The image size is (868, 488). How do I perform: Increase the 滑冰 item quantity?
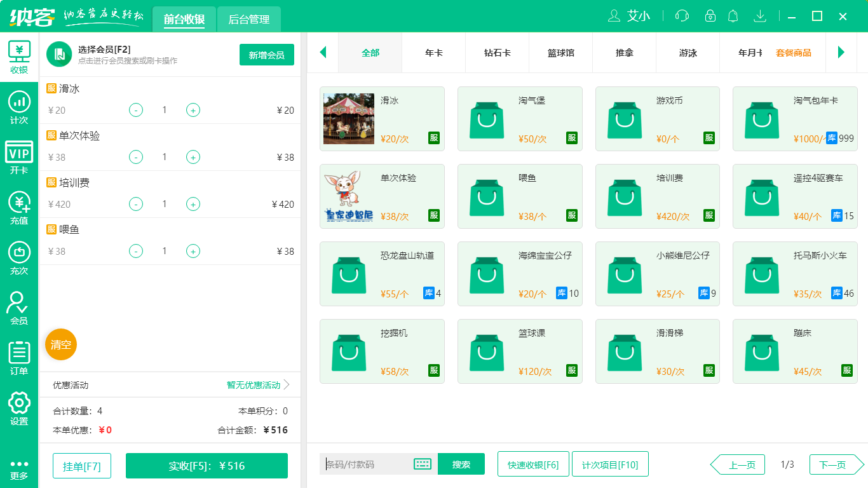[193, 109]
